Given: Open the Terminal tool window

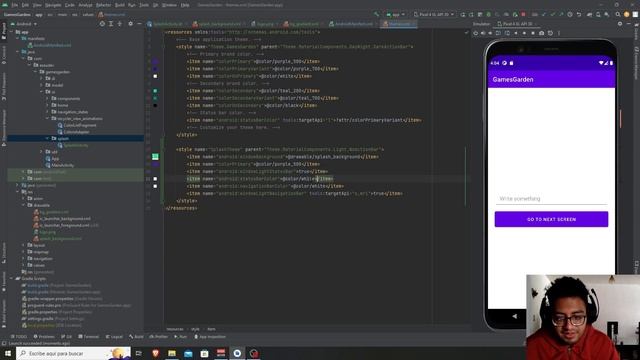Looking at the screenshot, I should click(89, 337).
